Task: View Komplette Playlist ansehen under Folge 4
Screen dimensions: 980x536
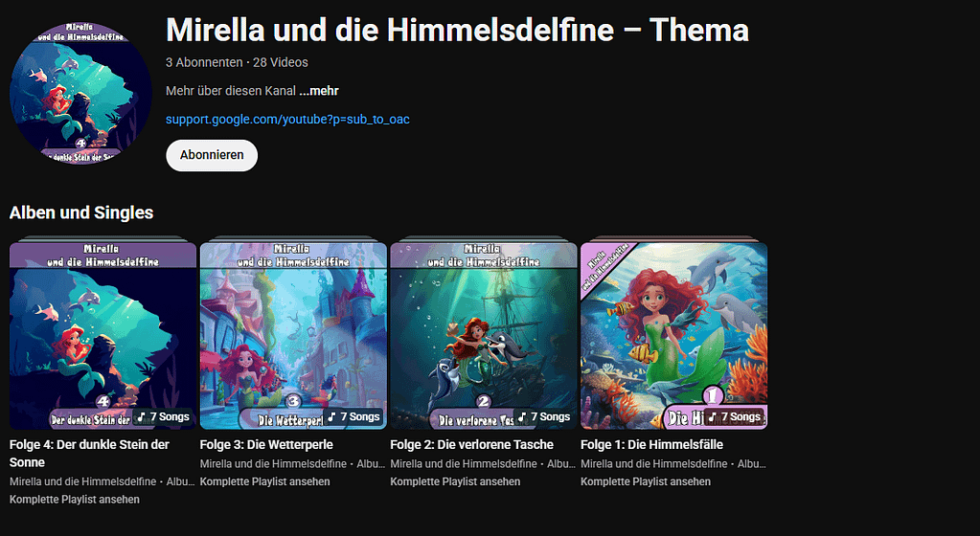Action: click(75, 499)
